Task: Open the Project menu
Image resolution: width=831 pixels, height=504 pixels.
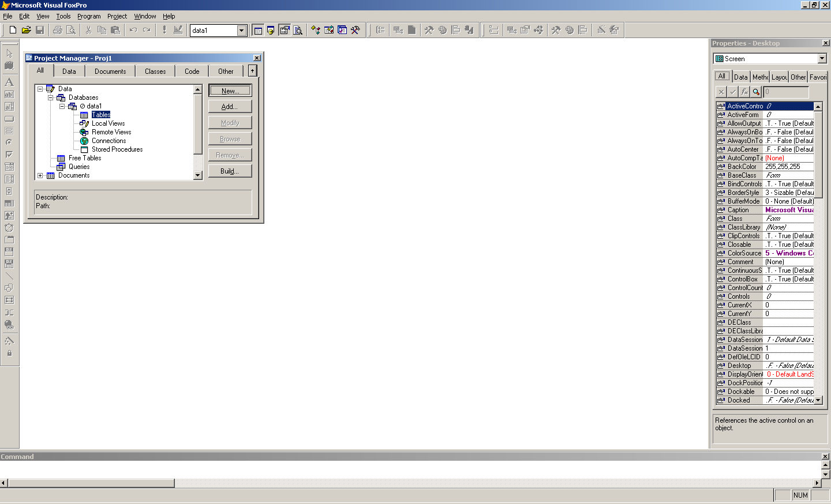Action: 117,16
